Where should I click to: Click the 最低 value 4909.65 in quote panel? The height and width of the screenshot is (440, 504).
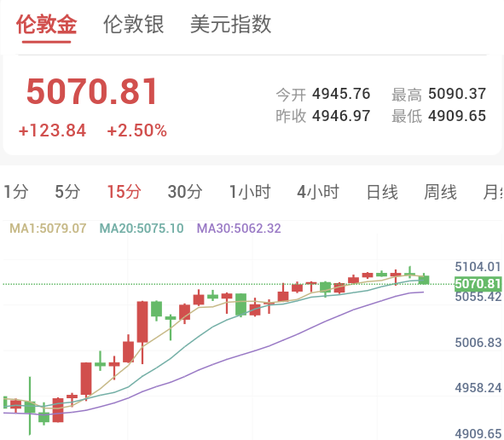pyautogui.click(x=457, y=116)
